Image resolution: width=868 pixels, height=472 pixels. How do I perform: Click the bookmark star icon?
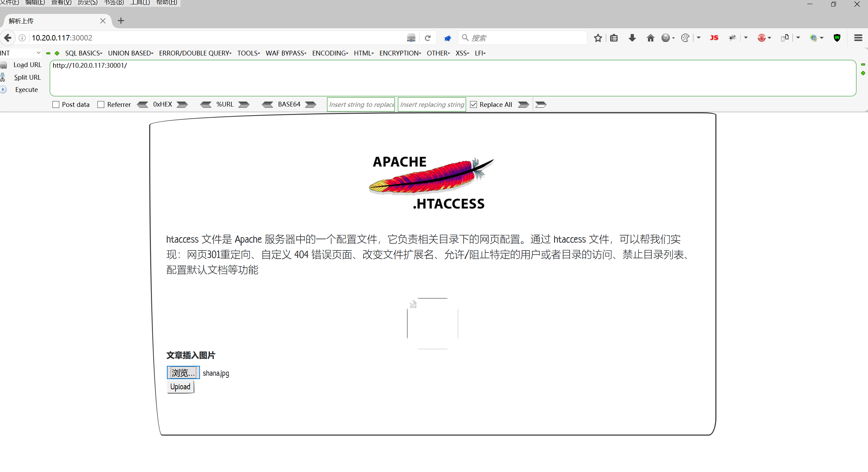tap(598, 38)
